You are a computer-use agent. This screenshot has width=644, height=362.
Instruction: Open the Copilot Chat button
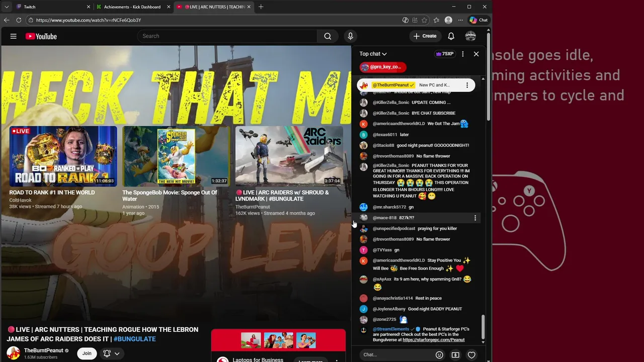pos(478,20)
